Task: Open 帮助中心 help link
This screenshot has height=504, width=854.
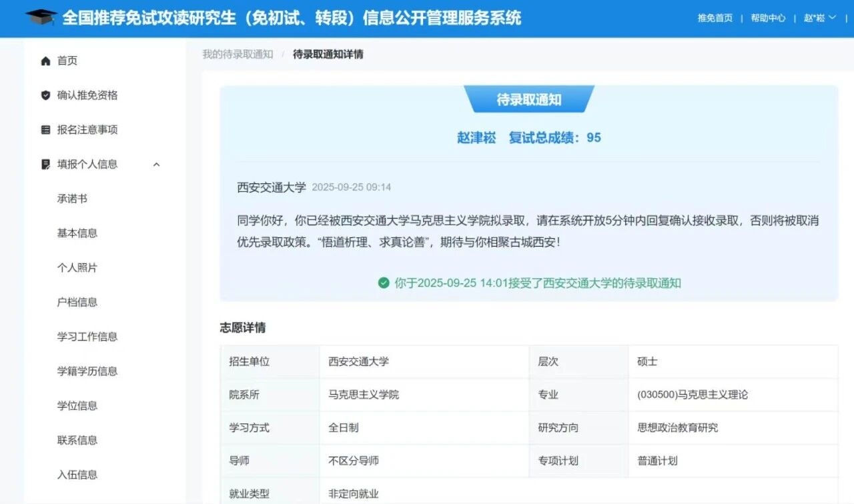Action: click(767, 18)
